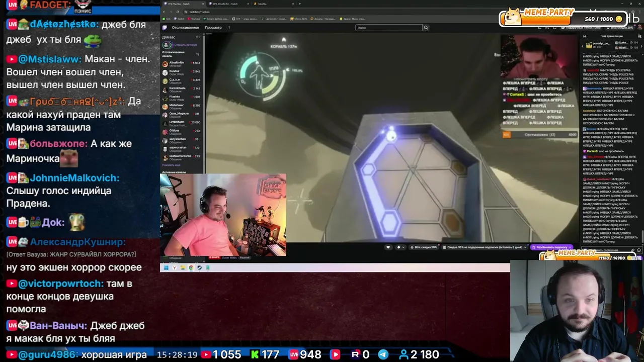Open the Kick bookmark
The height and width of the screenshot is (362, 644).
(x=168, y=19)
